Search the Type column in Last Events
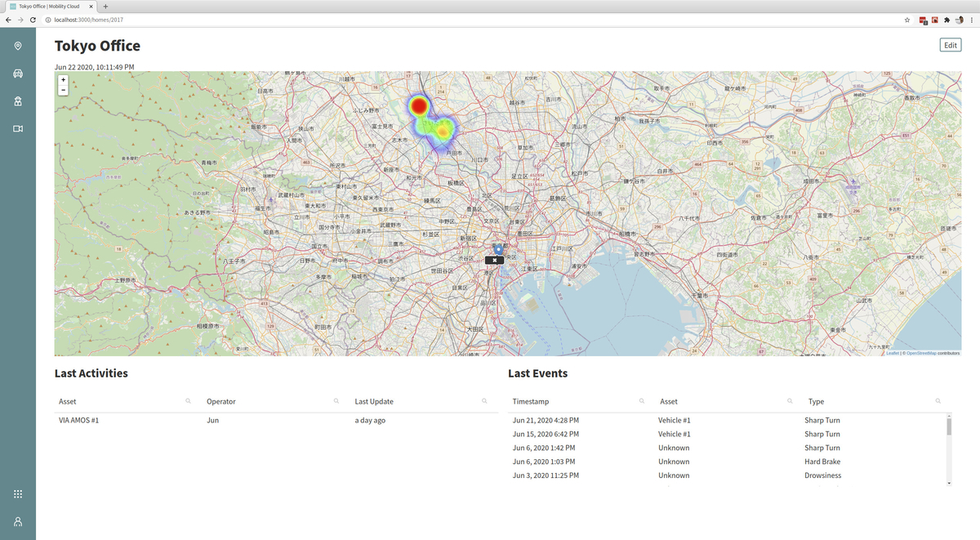This screenshot has width=980, height=540. pyautogui.click(x=938, y=401)
